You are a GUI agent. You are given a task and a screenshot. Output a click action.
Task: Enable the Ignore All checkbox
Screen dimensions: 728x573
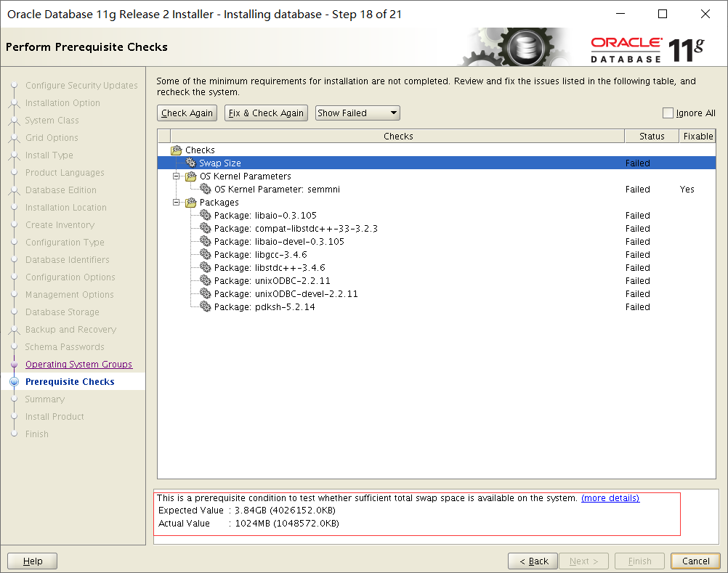668,113
